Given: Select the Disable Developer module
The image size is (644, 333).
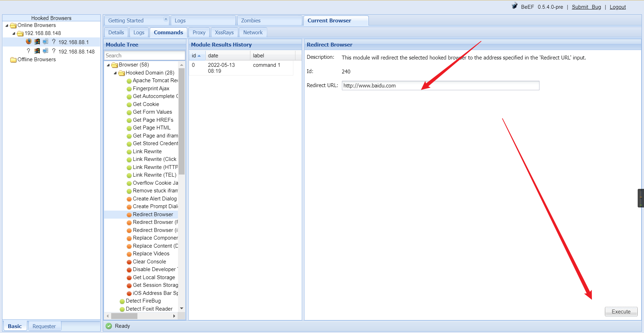Looking at the screenshot, I should [x=155, y=269].
